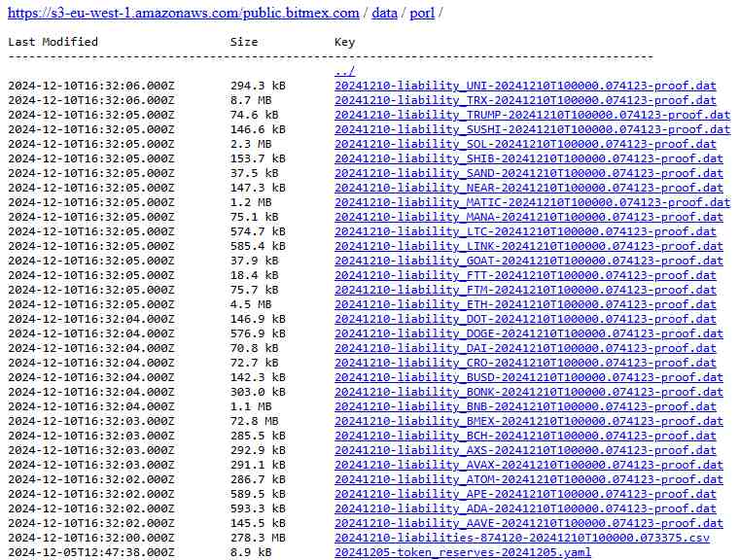Click the 18.4 kB size value
739x560 pixels.
(255, 276)
